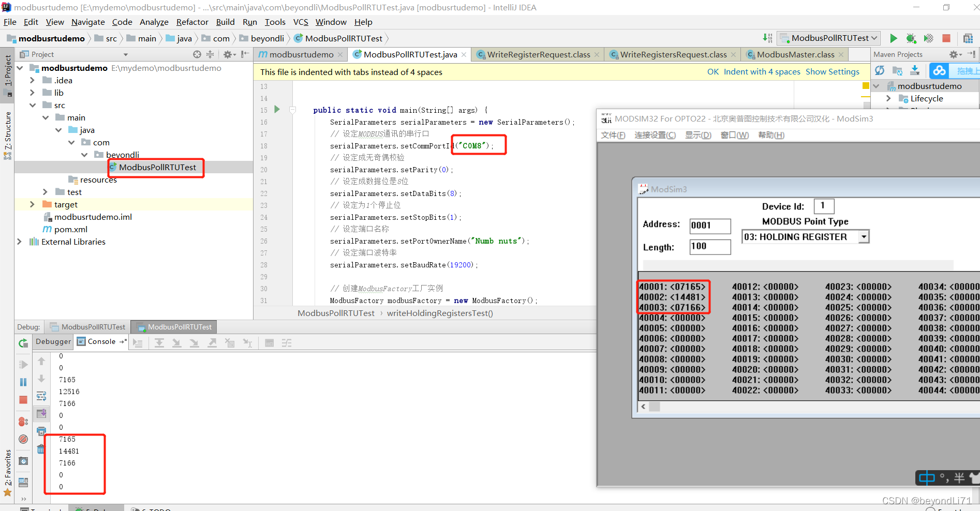Switch to the Debugger tab
This screenshot has width=980, height=511.
pyautogui.click(x=53, y=341)
